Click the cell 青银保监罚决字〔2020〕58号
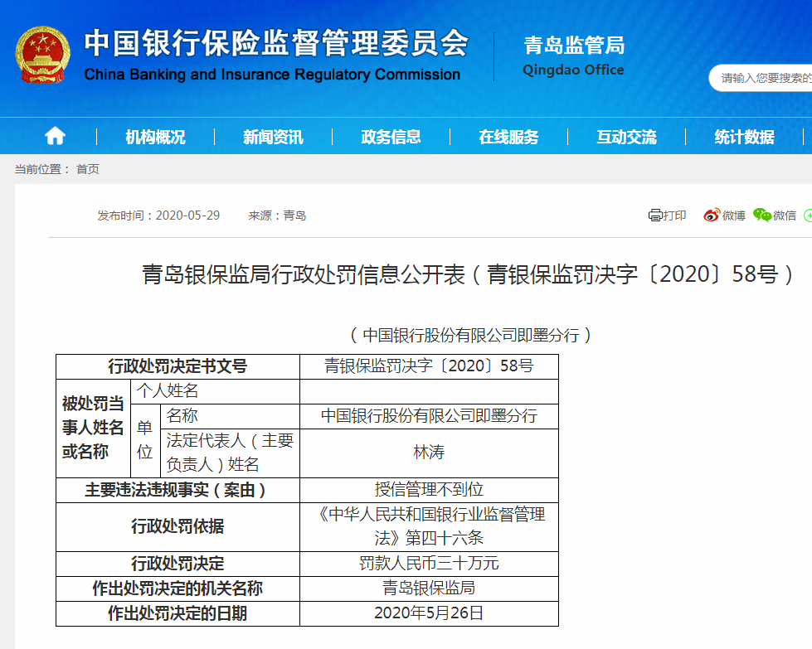This screenshot has width=812, height=649. [429, 366]
